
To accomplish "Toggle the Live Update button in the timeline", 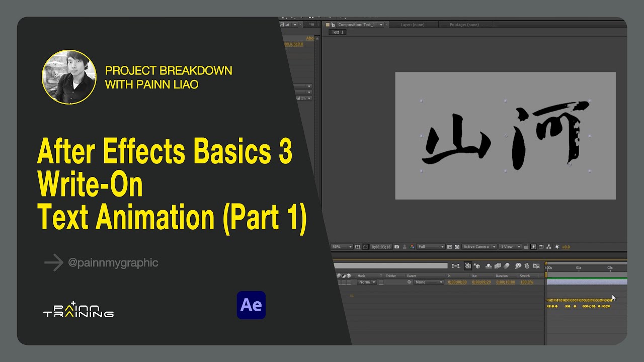I will 468,265.
